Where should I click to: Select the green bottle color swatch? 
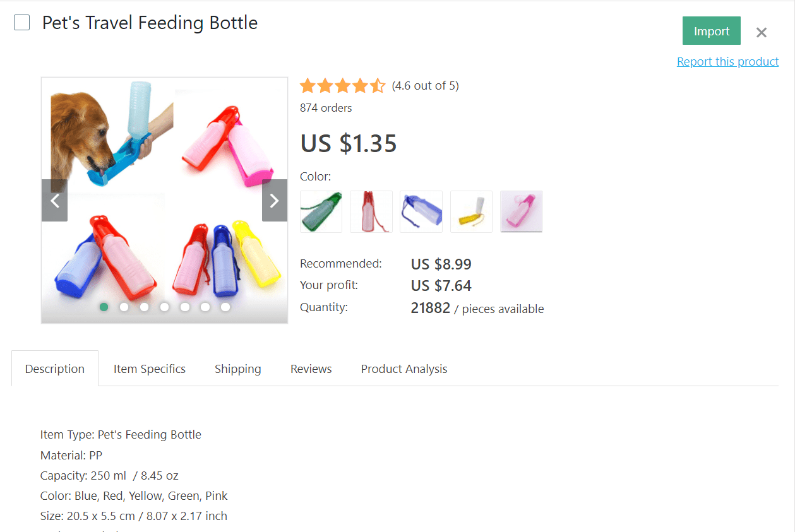click(x=321, y=211)
